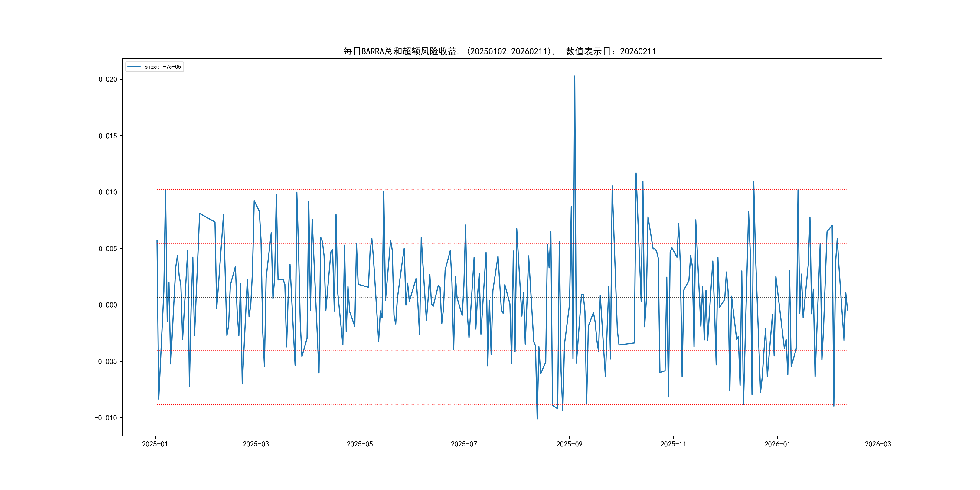Viewport: 980px width, 490px height.
Task: Click the 0.000 y-axis label
Action: 108,305
